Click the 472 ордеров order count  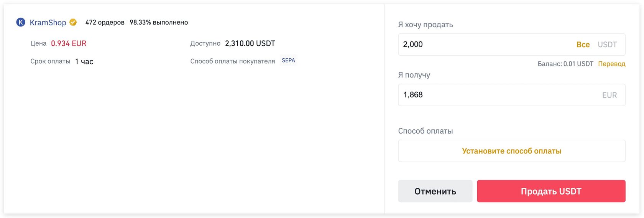[x=105, y=22]
